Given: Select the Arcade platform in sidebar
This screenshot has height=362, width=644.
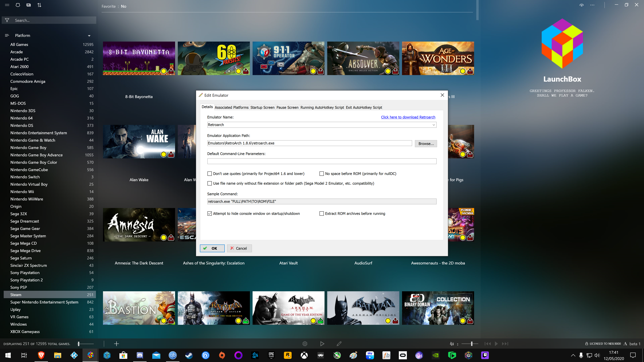Looking at the screenshot, I should (50, 52).
